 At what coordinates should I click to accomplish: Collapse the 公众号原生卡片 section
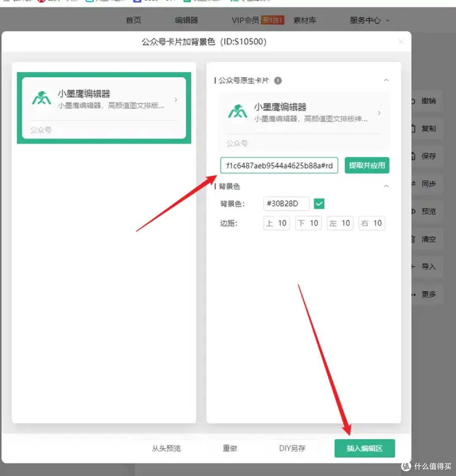[386, 80]
